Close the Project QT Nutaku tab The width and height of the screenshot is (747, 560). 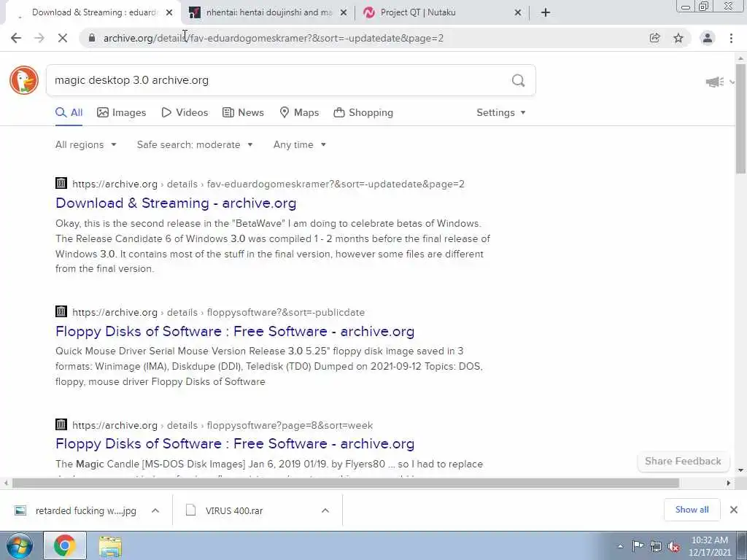coord(518,13)
